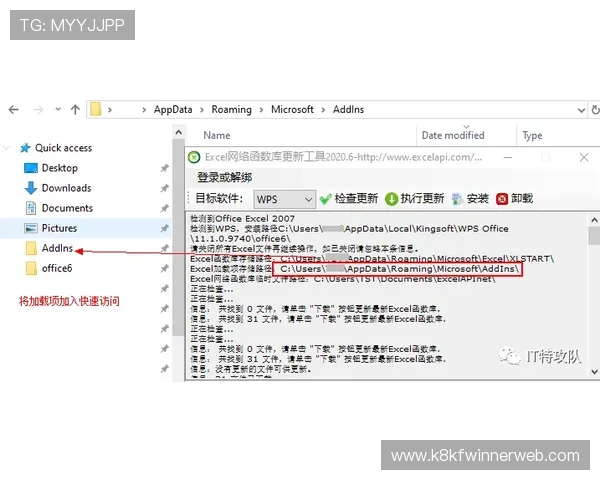The image size is (600, 480).
Task: Sort by Name column header
Action: click(x=217, y=136)
